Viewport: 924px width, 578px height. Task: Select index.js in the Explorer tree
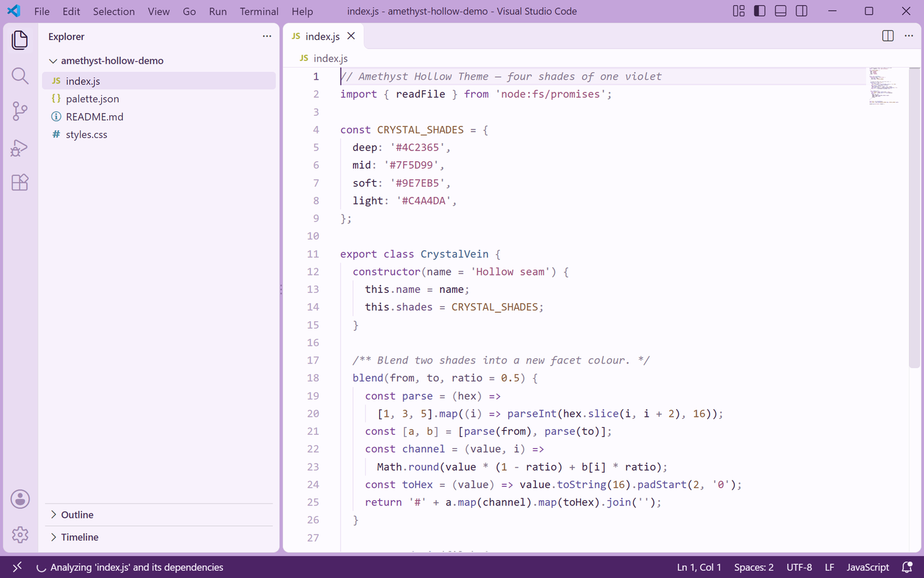(159, 81)
